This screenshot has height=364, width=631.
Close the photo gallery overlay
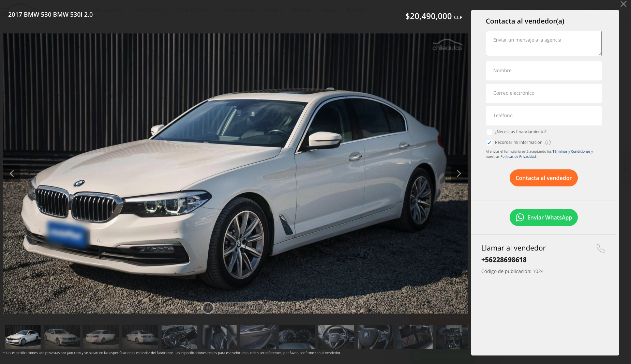(623, 4)
